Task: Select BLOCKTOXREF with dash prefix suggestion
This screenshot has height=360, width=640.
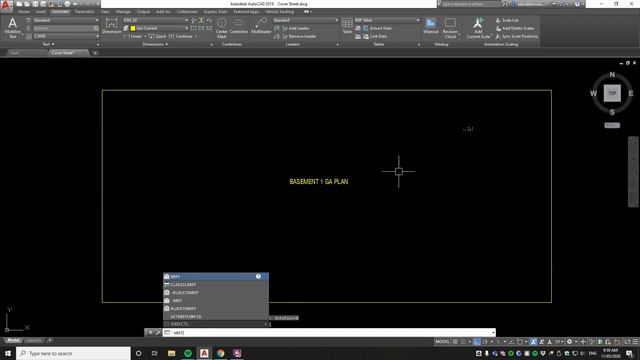Action: coord(216,293)
